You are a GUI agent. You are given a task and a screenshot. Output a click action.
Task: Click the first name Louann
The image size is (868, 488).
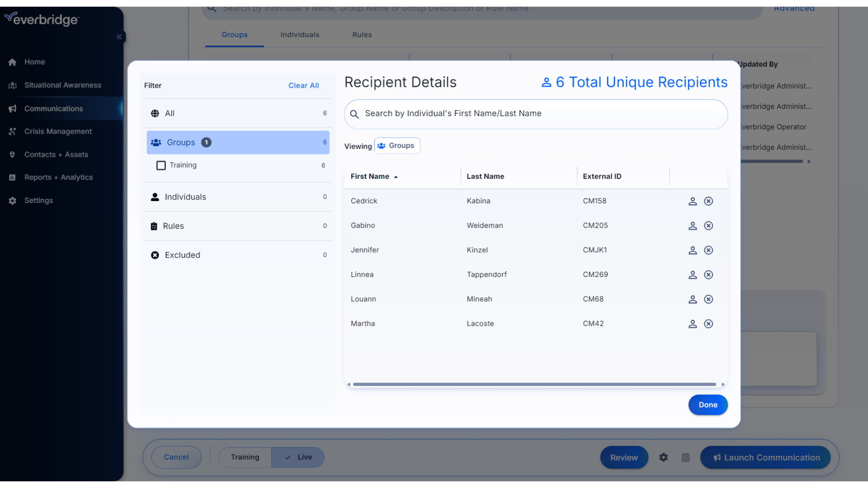point(363,299)
